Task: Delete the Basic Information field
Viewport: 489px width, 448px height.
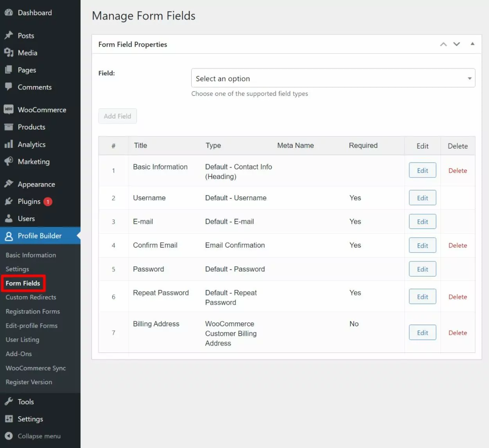Action: (x=458, y=171)
